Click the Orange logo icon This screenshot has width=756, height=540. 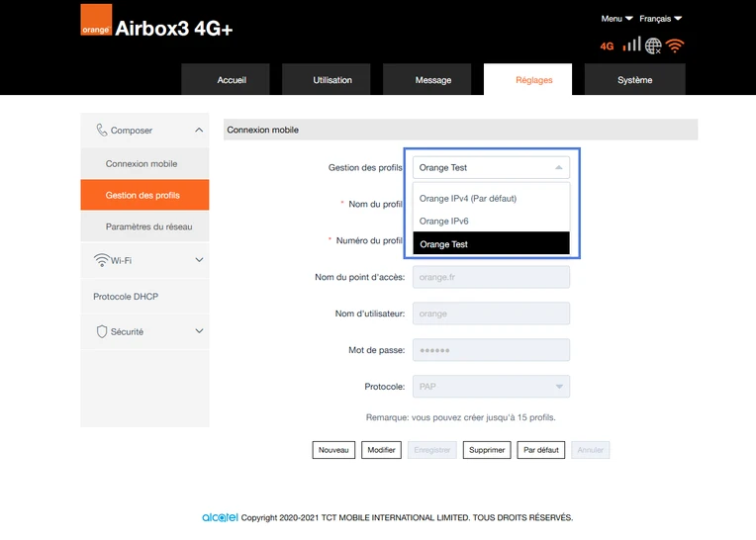[x=96, y=20]
